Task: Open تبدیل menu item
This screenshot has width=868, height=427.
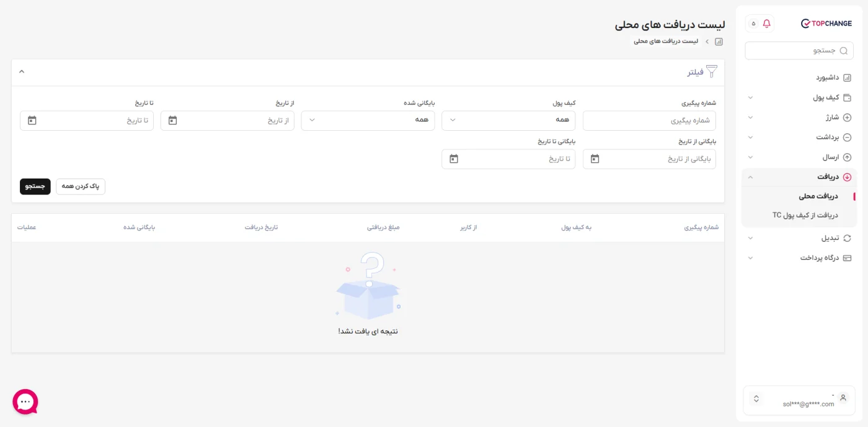Action: (799, 238)
